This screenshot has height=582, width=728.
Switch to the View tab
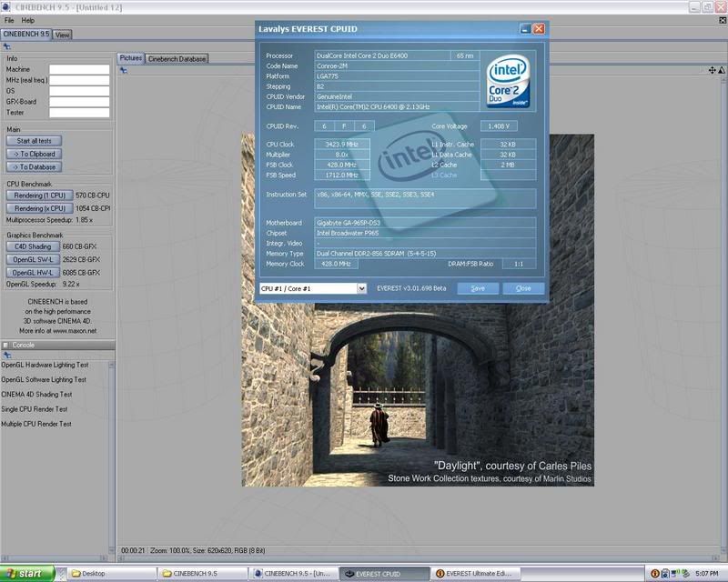(x=62, y=35)
